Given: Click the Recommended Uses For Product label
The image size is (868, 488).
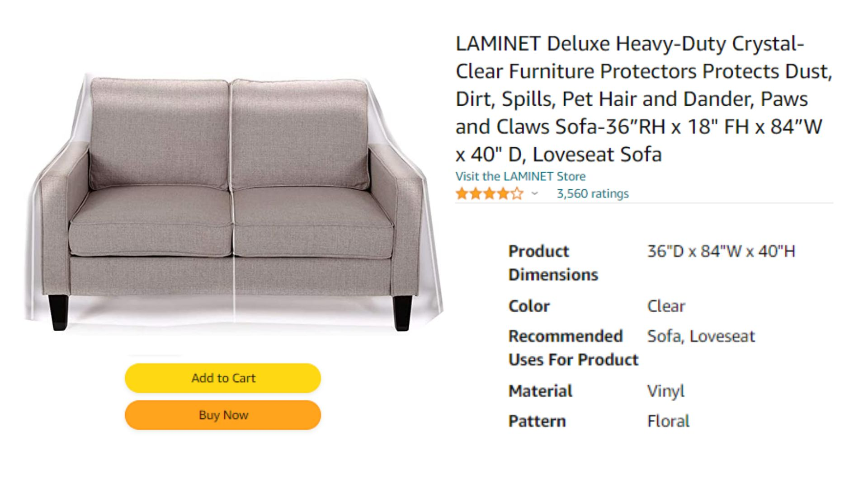Looking at the screenshot, I should [573, 348].
